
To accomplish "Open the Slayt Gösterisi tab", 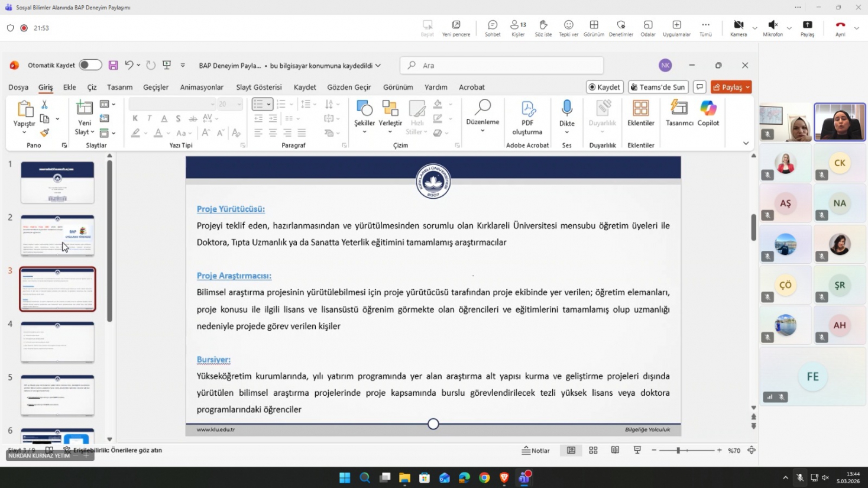I will [x=258, y=87].
